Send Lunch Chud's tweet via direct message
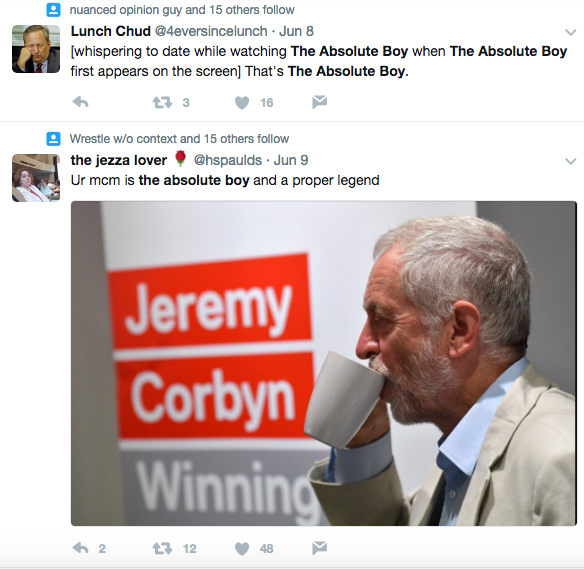 320,102
